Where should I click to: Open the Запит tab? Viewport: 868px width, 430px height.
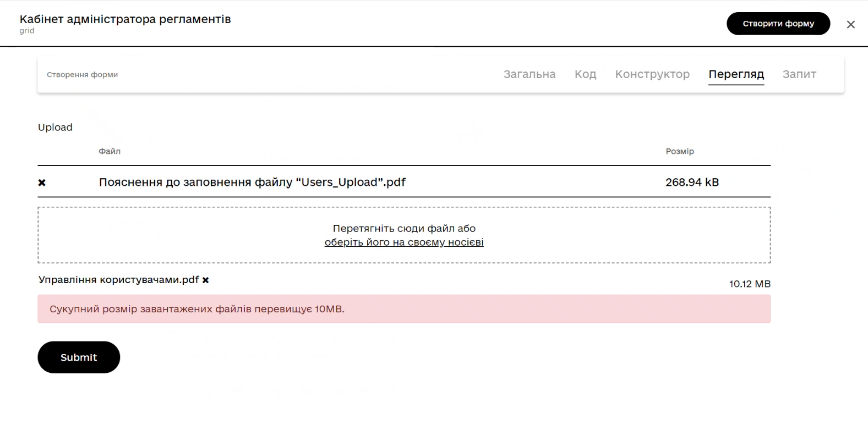click(x=799, y=74)
